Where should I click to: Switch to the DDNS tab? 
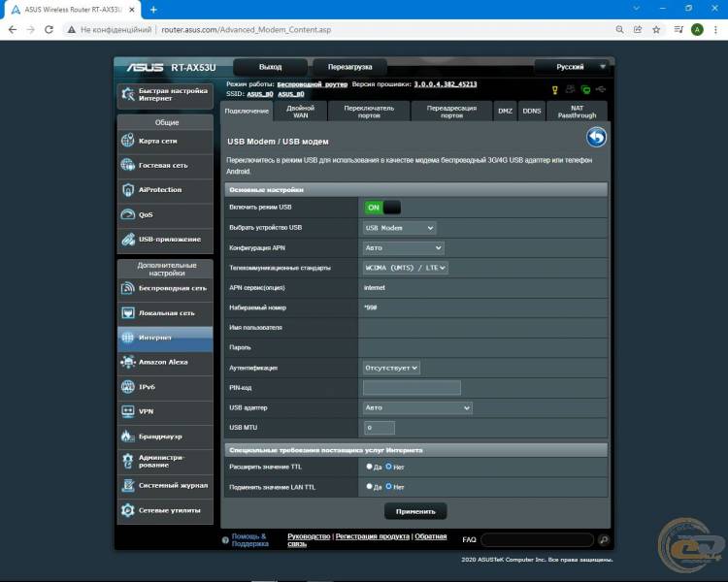532,112
